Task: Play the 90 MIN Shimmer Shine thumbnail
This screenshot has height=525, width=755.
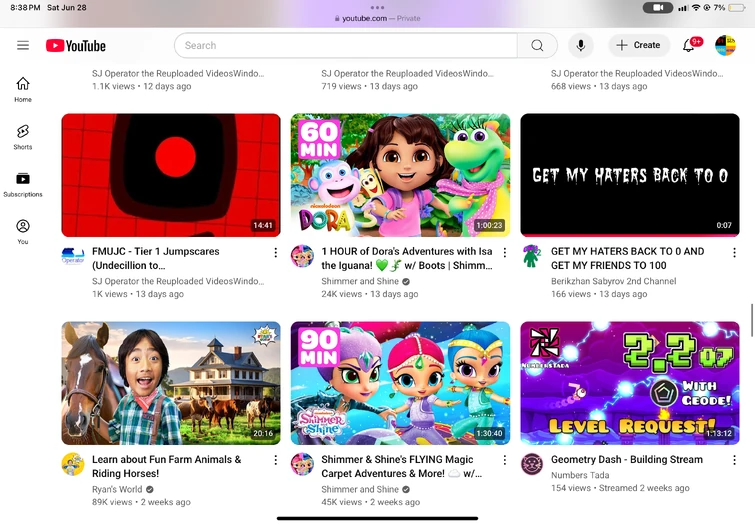Action: 400,383
